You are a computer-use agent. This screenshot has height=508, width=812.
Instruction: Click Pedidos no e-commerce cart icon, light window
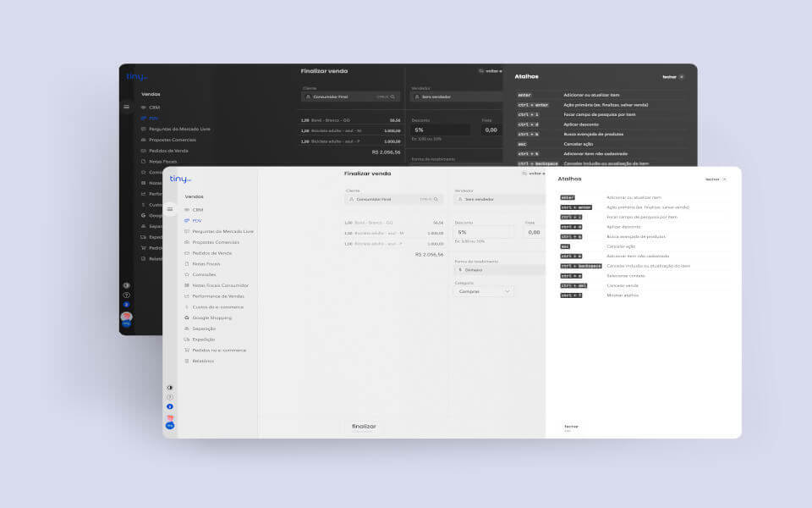coord(187,351)
